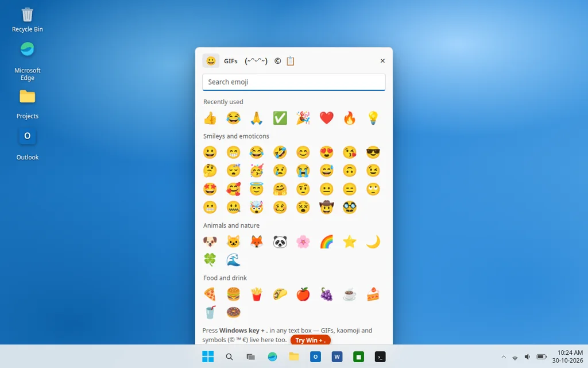588x368 pixels.
Task: Insert the ocean wave emoji
Action: coord(233,260)
